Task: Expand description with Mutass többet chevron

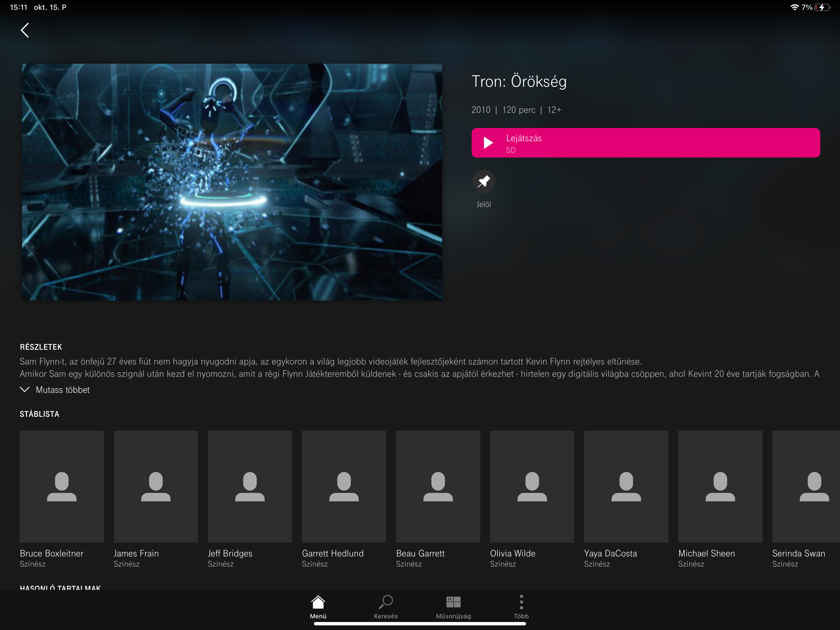Action: (x=25, y=389)
